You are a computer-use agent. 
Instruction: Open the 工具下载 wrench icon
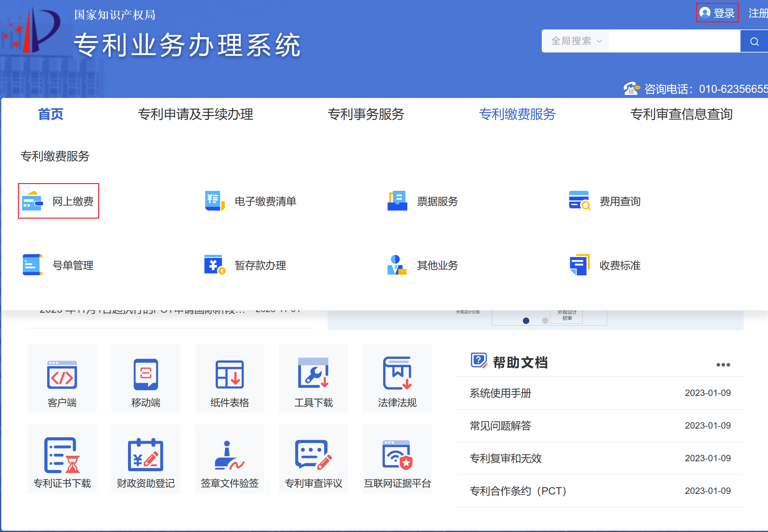point(313,373)
